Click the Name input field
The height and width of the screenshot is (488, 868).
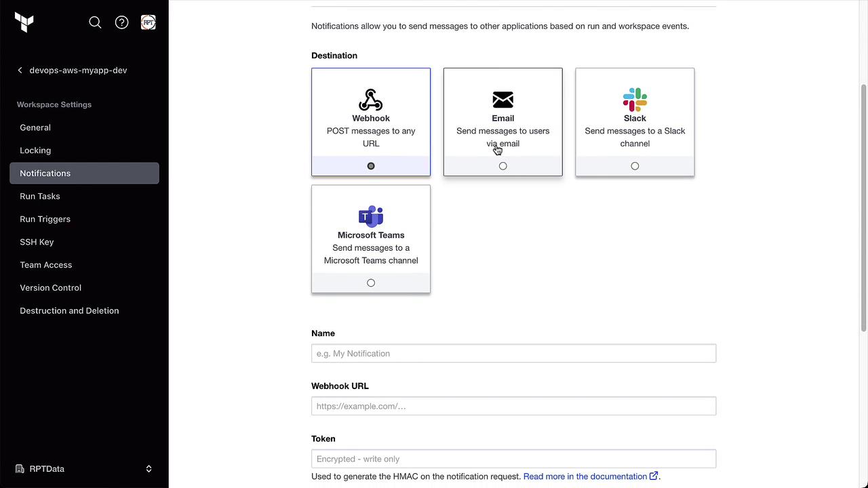point(513,353)
